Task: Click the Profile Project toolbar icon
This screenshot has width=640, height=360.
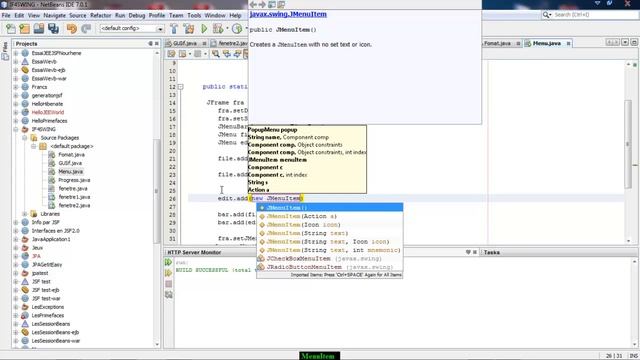Action: click(x=237, y=29)
